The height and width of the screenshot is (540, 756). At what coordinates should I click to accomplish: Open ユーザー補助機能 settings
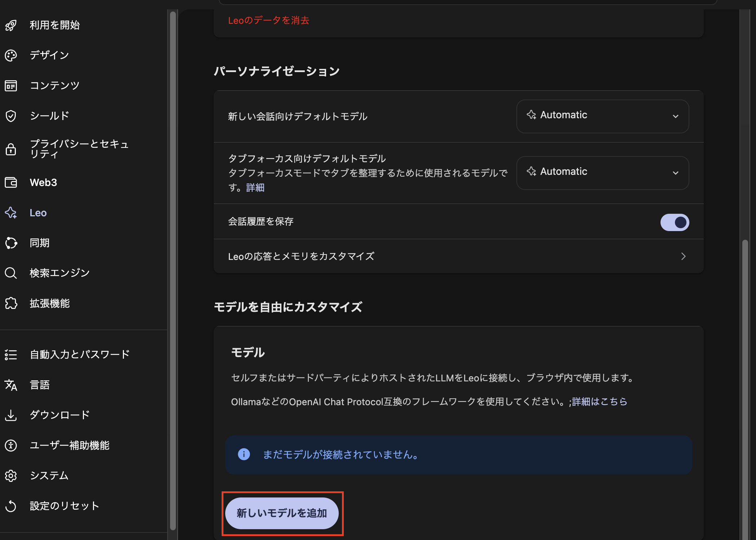point(70,446)
